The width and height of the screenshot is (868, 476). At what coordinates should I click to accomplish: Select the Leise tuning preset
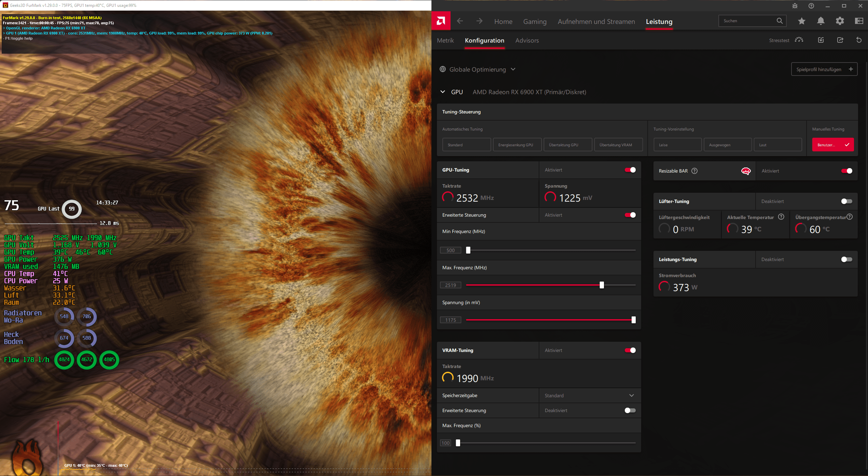678,145
